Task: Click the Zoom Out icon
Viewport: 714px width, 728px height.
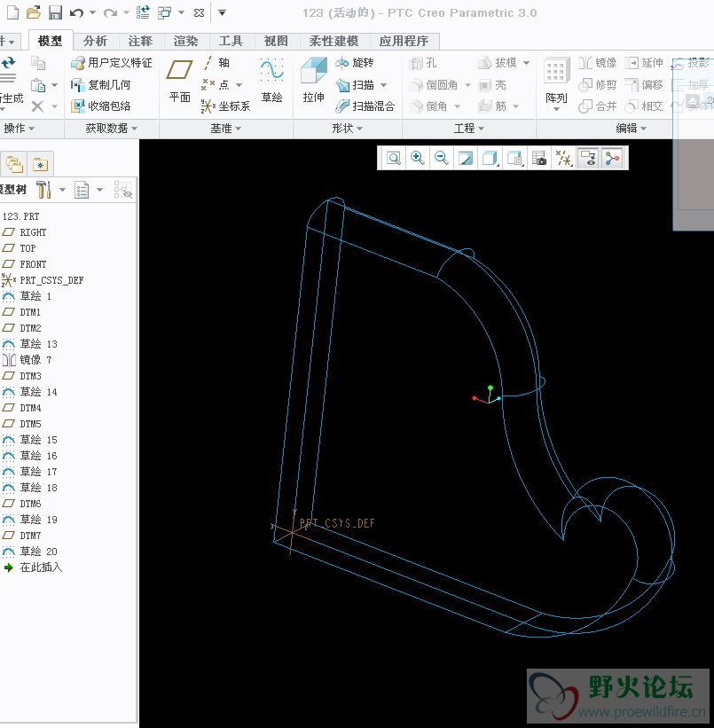Action: pyautogui.click(x=442, y=159)
